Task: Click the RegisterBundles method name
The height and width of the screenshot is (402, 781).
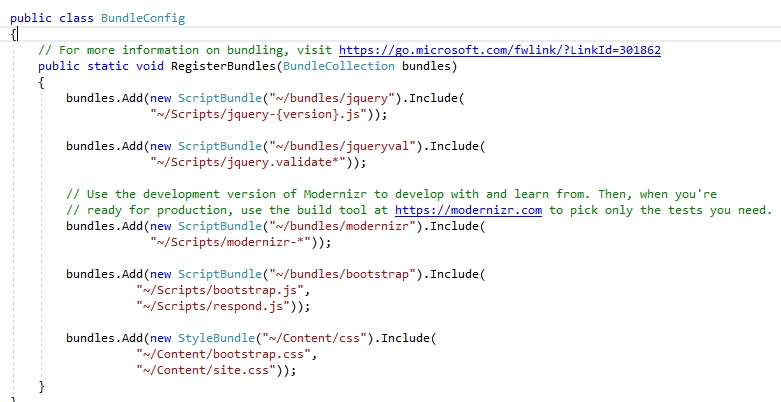Action: (224, 66)
